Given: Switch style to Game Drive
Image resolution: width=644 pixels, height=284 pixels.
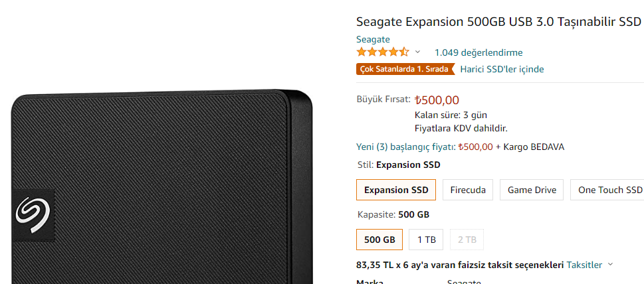Looking at the screenshot, I should (532, 190).
